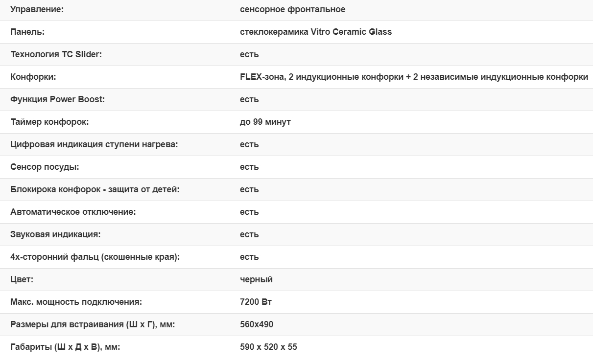The width and height of the screenshot is (593, 364).
Task: Click the "до 99 минут" value
Action: 265,122
